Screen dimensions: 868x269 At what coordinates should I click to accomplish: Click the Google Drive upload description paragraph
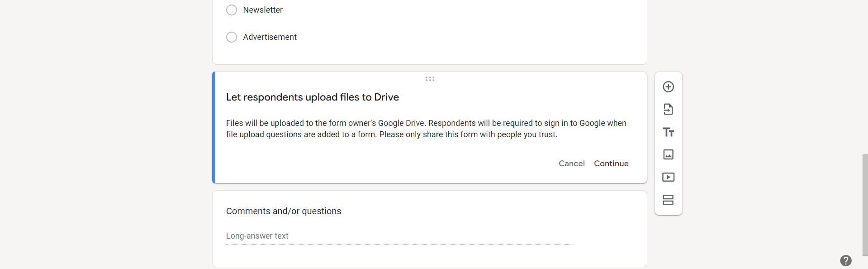pos(425,129)
